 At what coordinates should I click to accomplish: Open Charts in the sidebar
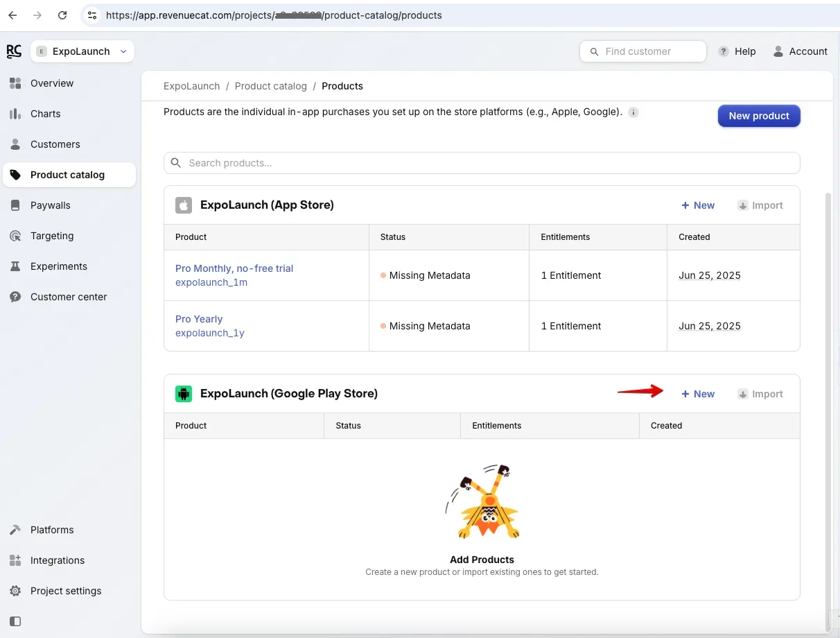pos(69,114)
